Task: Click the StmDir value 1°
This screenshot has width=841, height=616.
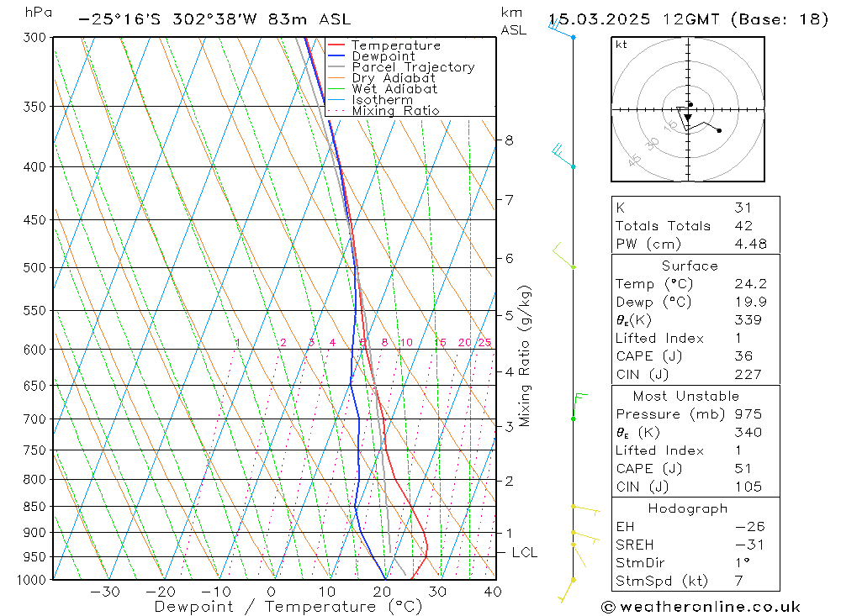Action: coord(742,563)
